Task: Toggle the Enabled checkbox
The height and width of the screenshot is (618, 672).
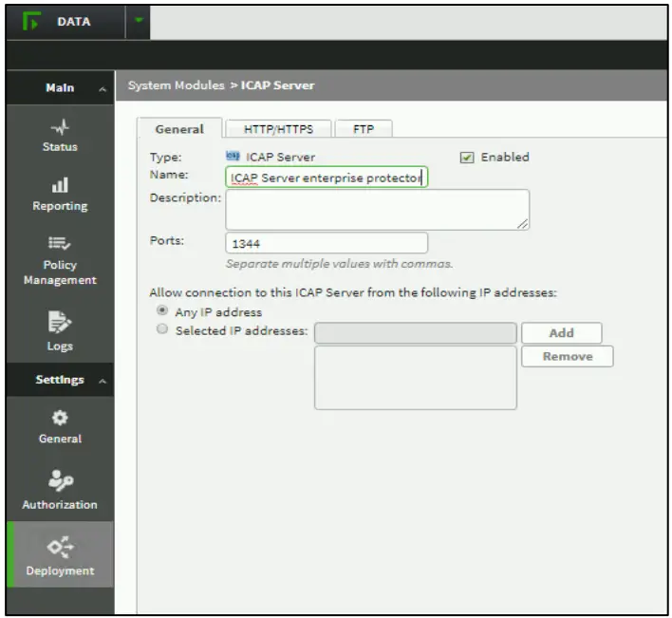Action: 467,158
